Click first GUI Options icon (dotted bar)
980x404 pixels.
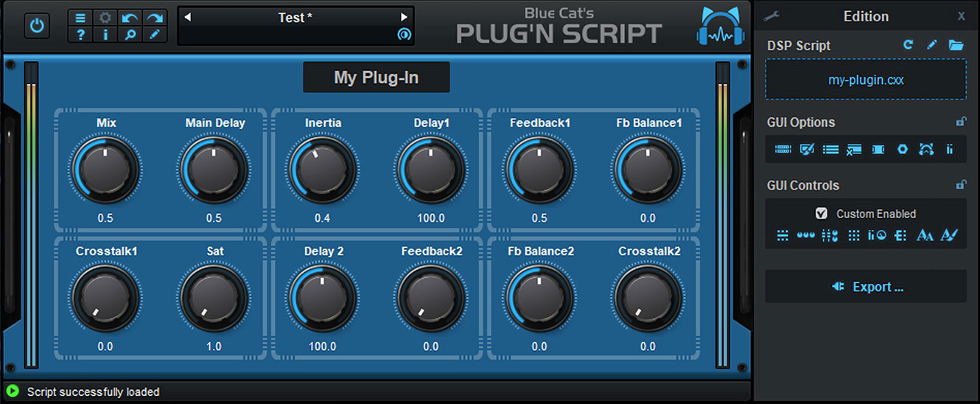coord(783,150)
